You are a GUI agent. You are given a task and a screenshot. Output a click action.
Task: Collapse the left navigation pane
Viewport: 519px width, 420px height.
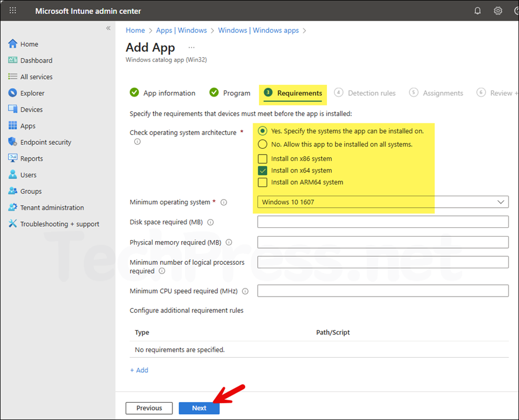pos(108,28)
